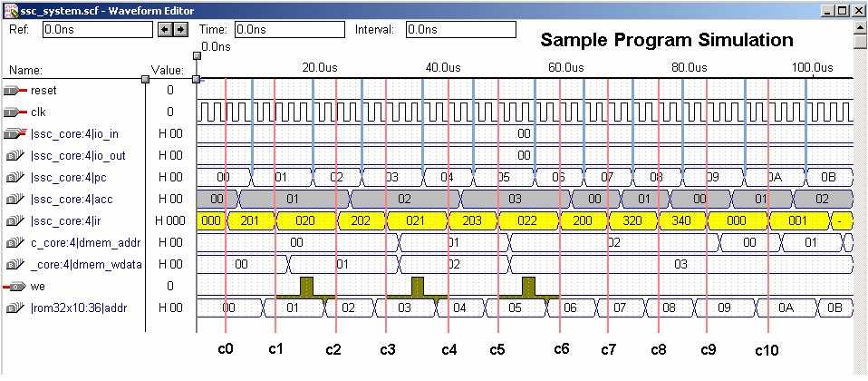Click the Time input field
Image resolution: width=868 pixels, height=381 pixels.
[x=289, y=30]
